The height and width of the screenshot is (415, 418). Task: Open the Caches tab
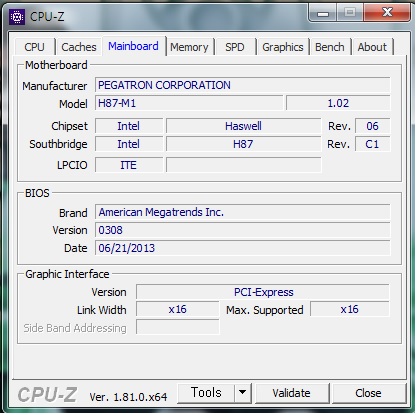(79, 47)
